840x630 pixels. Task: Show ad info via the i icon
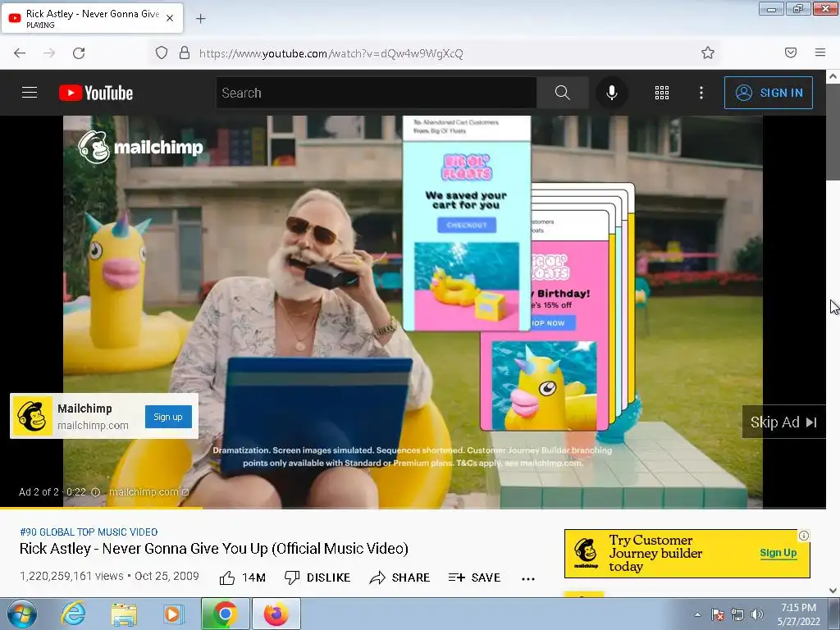tap(95, 492)
